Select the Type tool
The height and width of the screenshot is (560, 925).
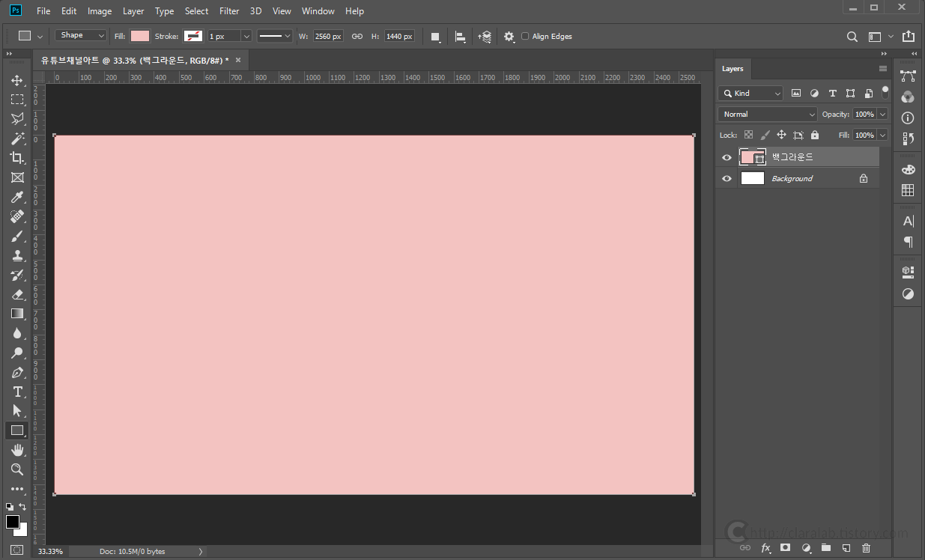(16, 392)
